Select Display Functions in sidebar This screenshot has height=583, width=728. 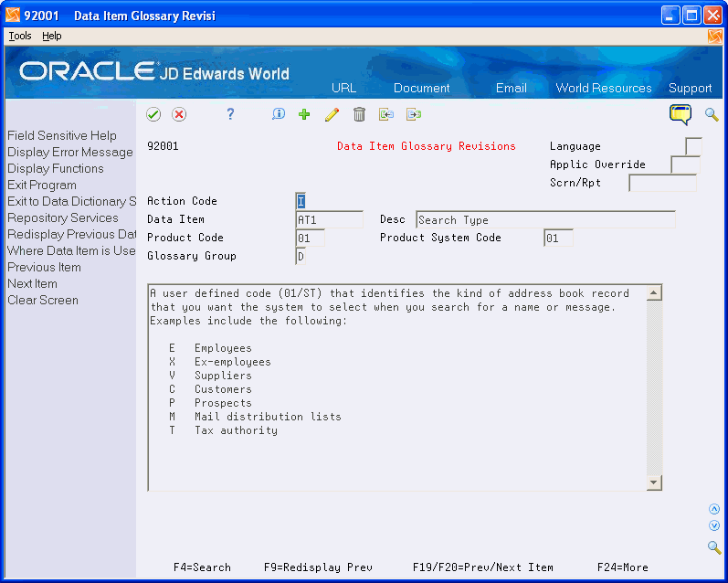pyautogui.click(x=55, y=169)
